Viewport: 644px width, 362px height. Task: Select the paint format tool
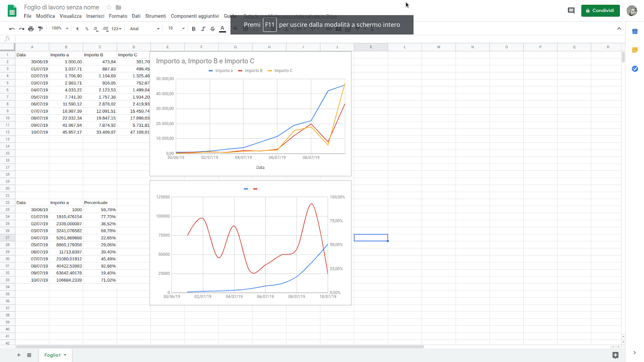tap(40, 29)
